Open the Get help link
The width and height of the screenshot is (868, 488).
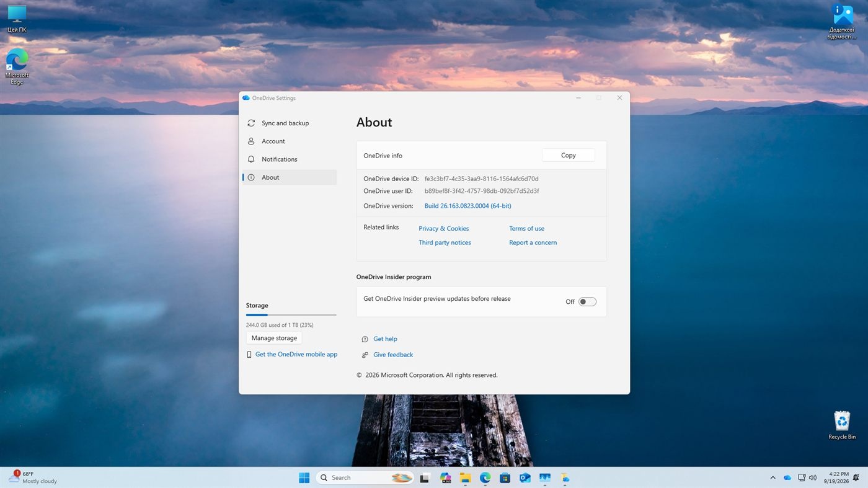385,339
